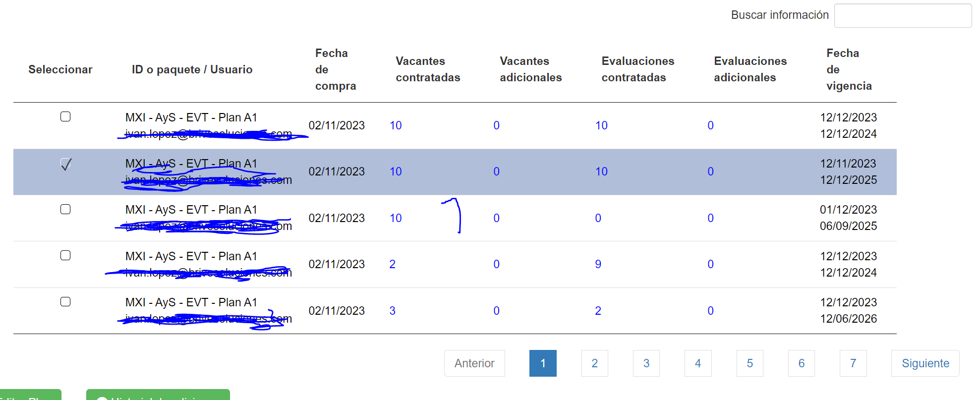Viewport: 980px width, 400px height.
Task: Sort by Vacantes contratadas header
Action: pos(428,69)
